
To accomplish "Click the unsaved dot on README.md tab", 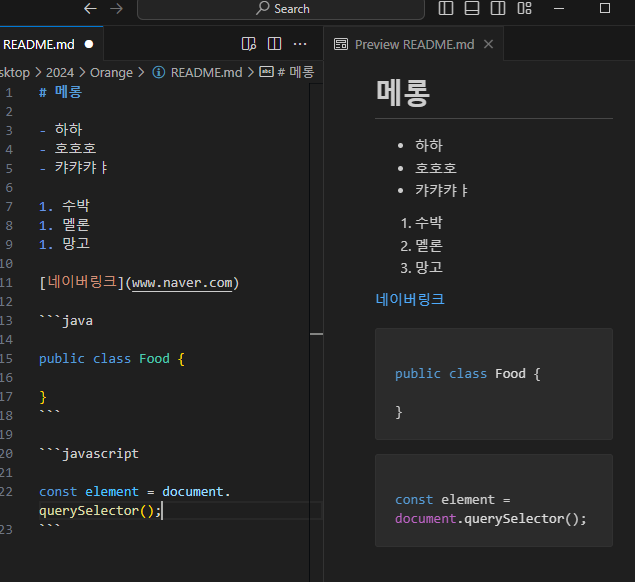I will [x=89, y=44].
